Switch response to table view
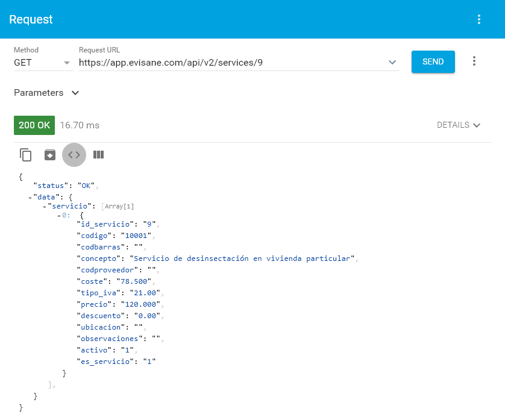 point(98,155)
